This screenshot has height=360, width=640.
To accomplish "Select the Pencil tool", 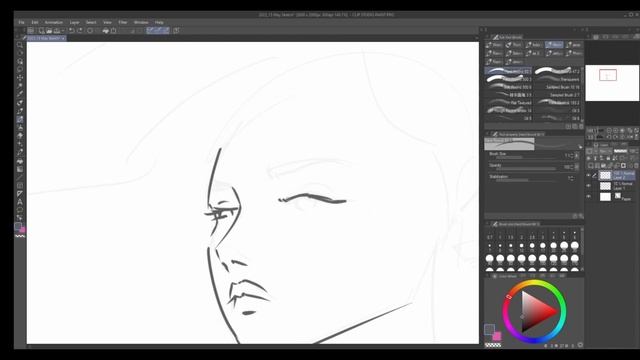I will click(x=20, y=111).
